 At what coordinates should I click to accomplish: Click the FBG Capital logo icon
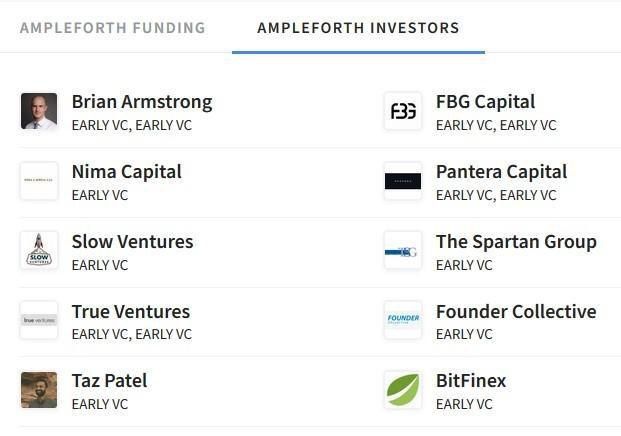(x=403, y=111)
